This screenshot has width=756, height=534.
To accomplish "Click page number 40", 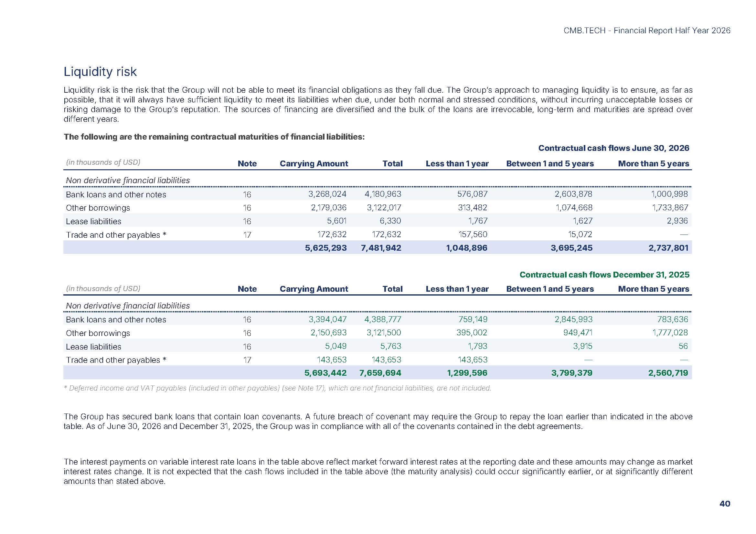I will [725, 504].
